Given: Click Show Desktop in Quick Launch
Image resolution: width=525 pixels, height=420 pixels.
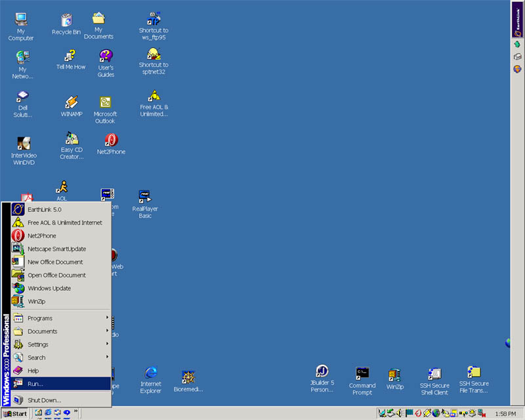Looking at the screenshot, I should tap(39, 413).
